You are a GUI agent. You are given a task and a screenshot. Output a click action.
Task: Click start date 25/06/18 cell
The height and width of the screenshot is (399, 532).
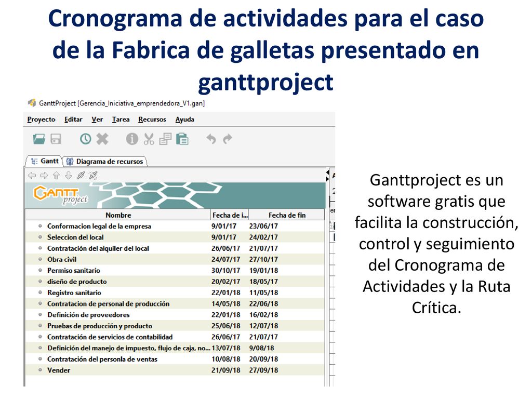pos(225,326)
